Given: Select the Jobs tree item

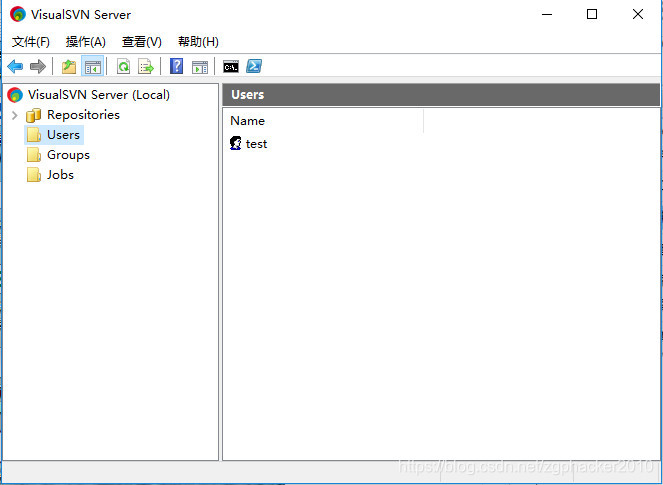Looking at the screenshot, I should coord(60,175).
